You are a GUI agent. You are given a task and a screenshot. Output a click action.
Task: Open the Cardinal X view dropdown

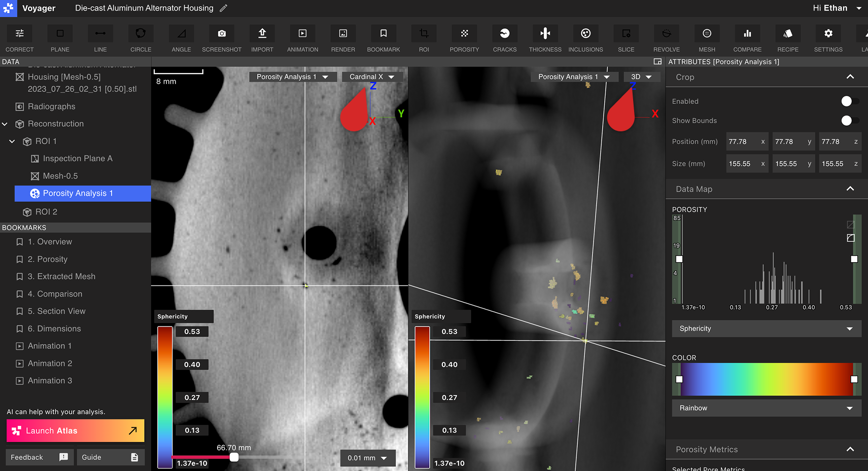[x=373, y=77]
